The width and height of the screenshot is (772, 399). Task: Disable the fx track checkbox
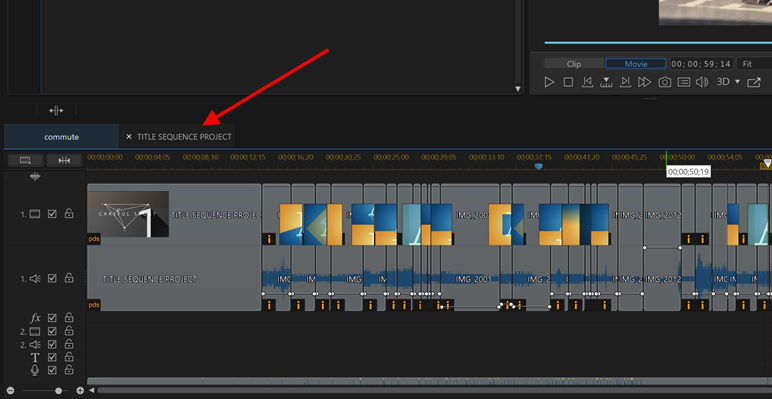pyautogui.click(x=52, y=318)
